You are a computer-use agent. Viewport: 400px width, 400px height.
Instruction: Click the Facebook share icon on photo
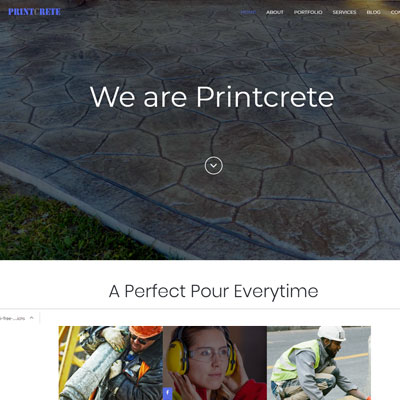[x=167, y=393]
